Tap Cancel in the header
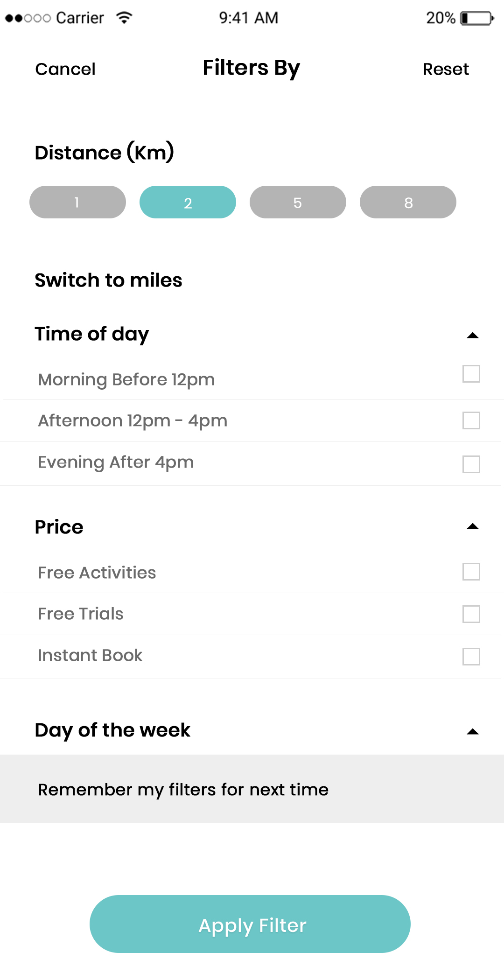The height and width of the screenshot is (980, 504). click(65, 69)
